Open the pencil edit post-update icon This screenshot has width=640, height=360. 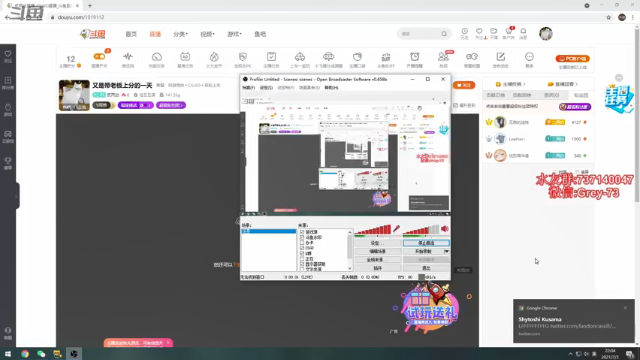(x=500, y=57)
